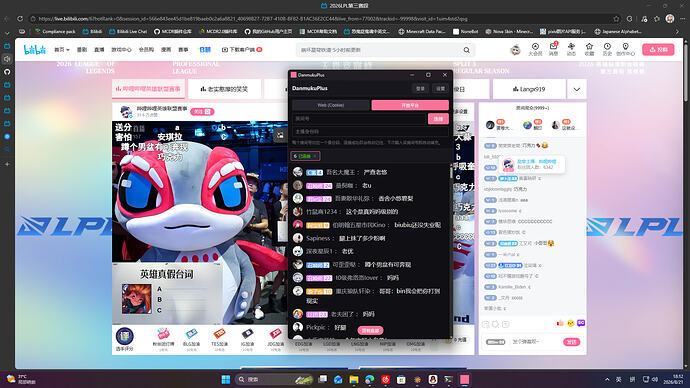This screenshot has width=690, height=388.
Task: Focus the bilibili search box
Action: pyautogui.click(x=378, y=50)
